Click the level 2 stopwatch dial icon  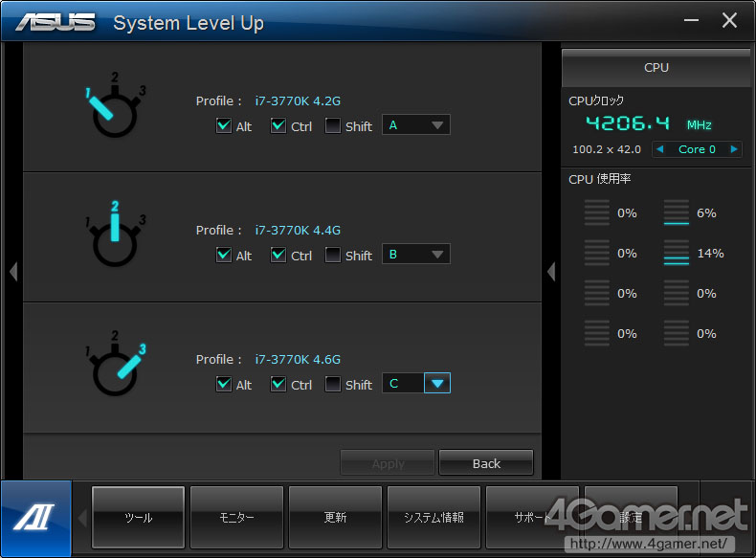click(115, 234)
